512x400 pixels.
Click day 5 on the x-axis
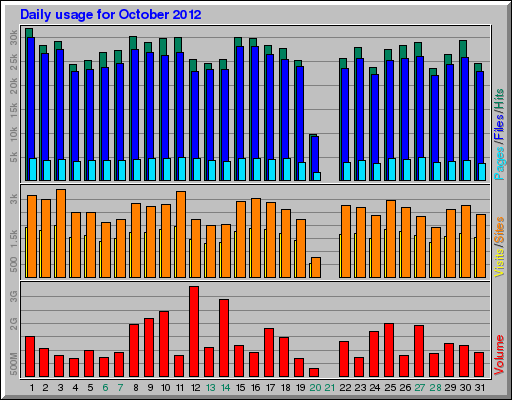(90, 388)
